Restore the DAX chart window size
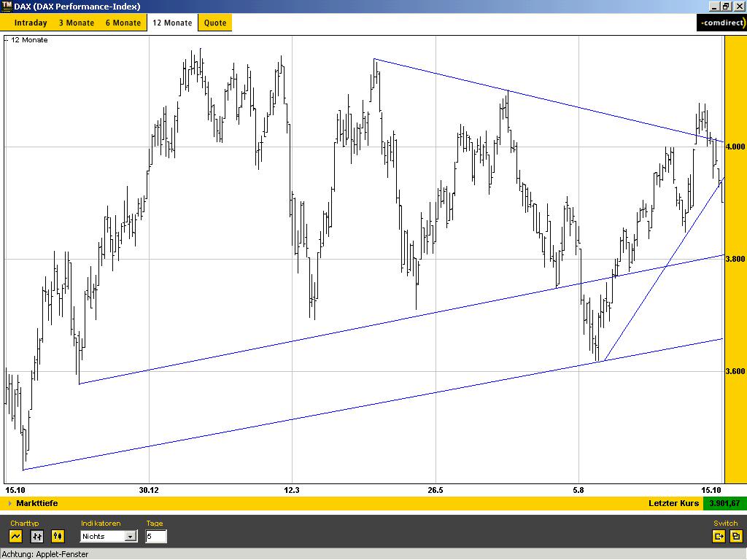 [726, 6]
